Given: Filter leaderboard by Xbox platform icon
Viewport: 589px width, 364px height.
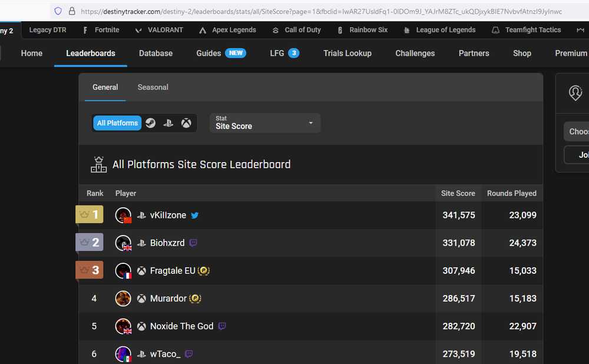Looking at the screenshot, I should coord(186,123).
